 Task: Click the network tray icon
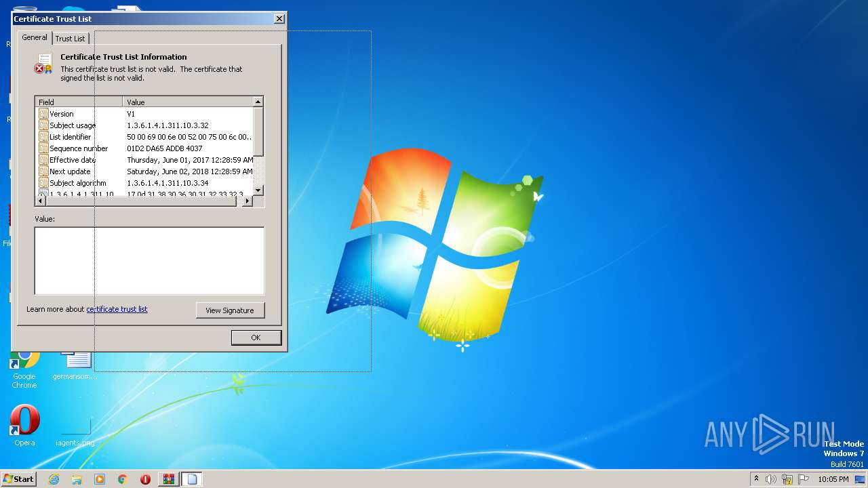point(787,479)
